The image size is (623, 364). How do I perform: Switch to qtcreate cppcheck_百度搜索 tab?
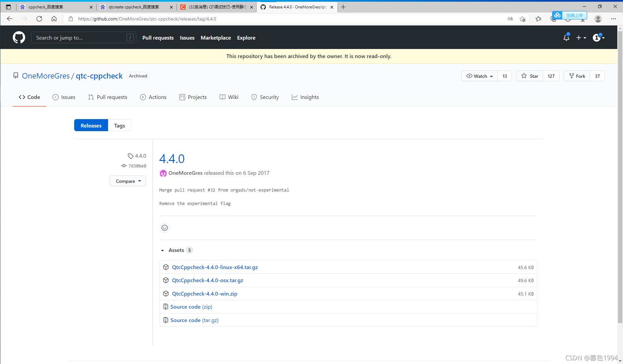pyautogui.click(x=136, y=7)
